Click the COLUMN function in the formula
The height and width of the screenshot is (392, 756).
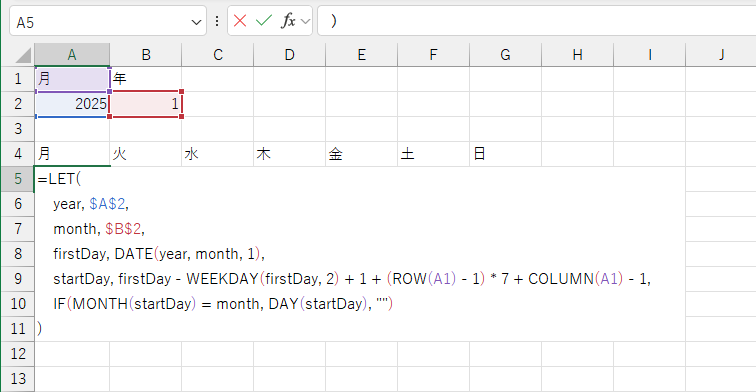(561, 279)
